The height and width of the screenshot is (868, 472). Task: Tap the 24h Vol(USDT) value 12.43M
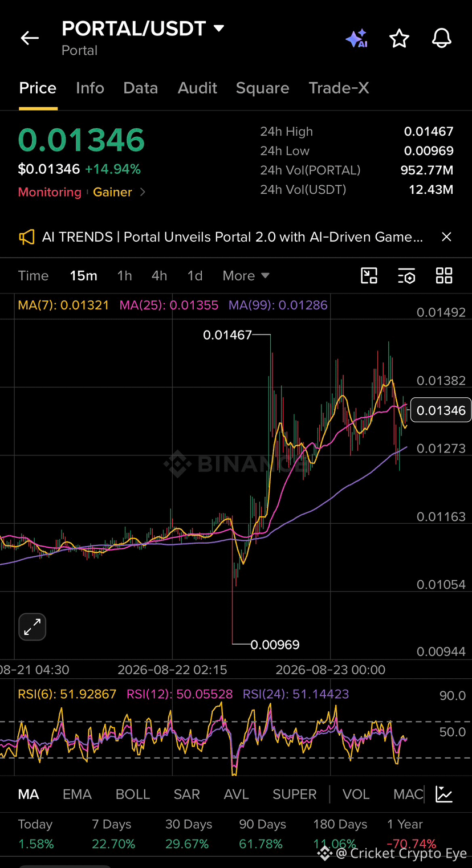pos(431,190)
